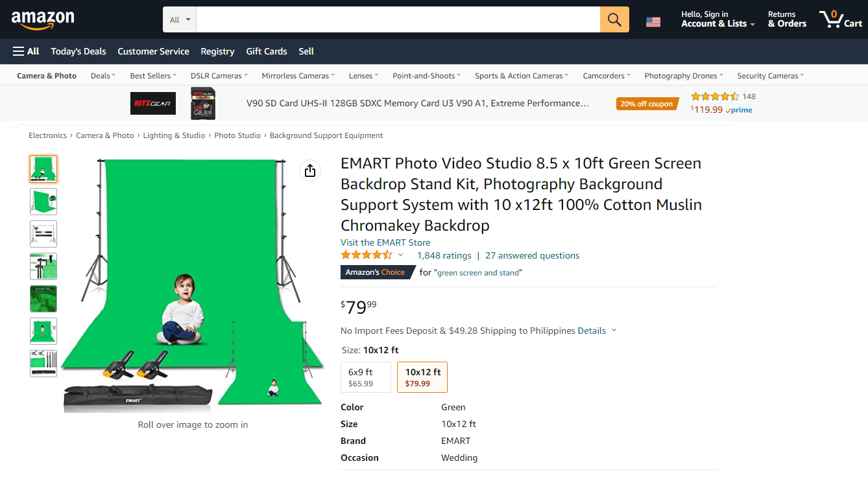Select the second product thumbnail image

43,202
